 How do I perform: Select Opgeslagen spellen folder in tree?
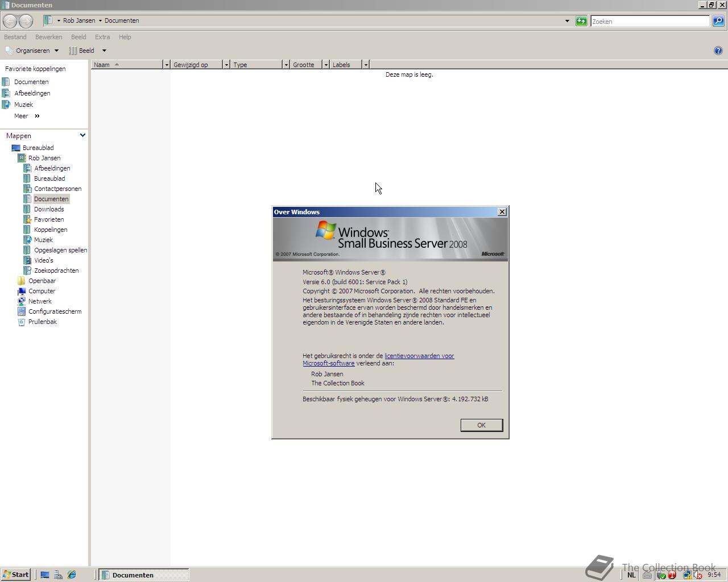(60, 250)
